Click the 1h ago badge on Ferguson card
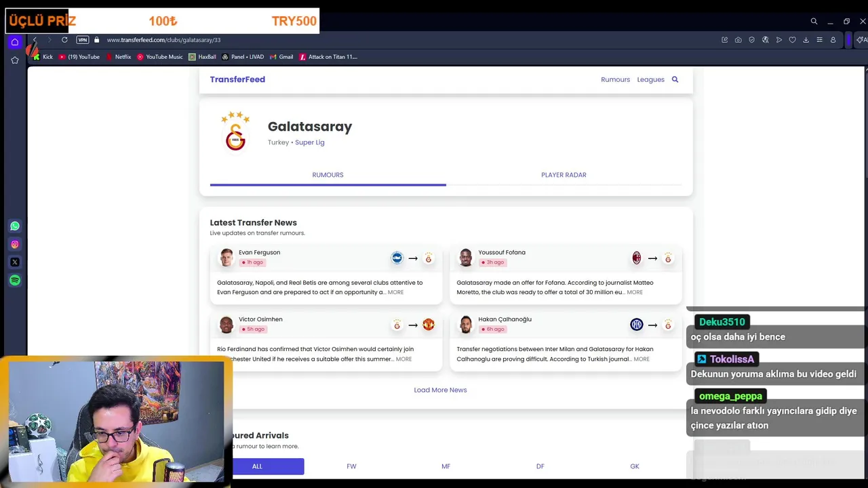 (x=252, y=262)
